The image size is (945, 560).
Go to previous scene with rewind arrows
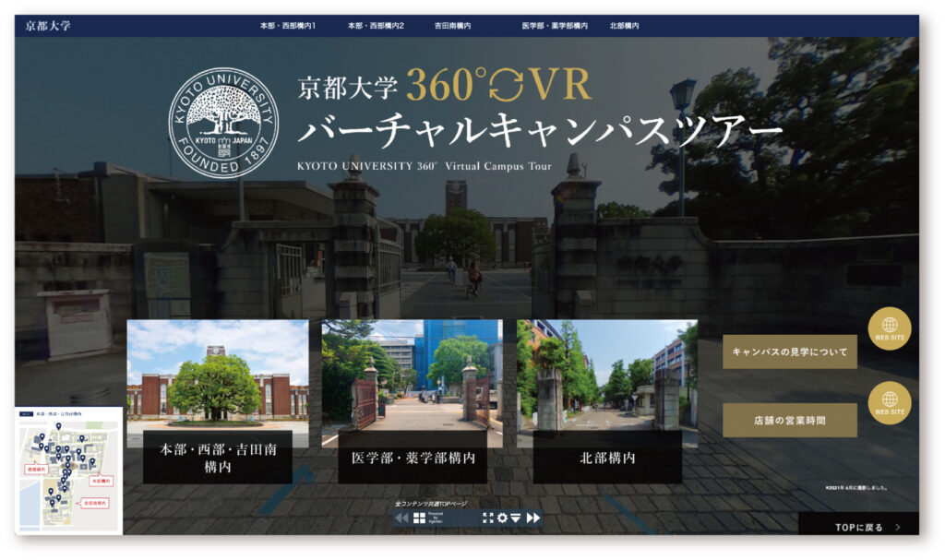(x=401, y=518)
